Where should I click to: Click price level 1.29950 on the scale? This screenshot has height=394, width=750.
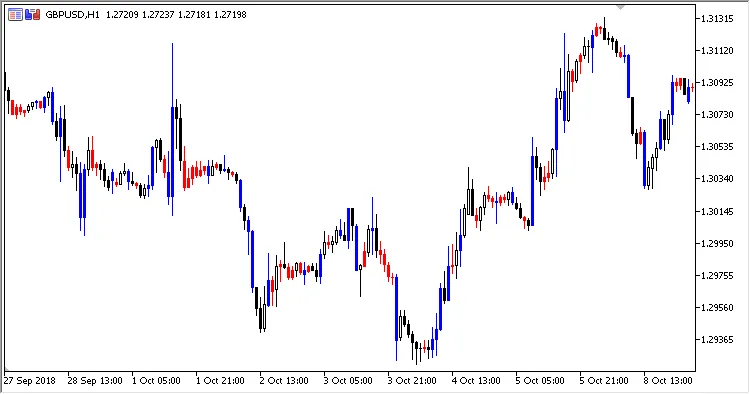[717, 243]
